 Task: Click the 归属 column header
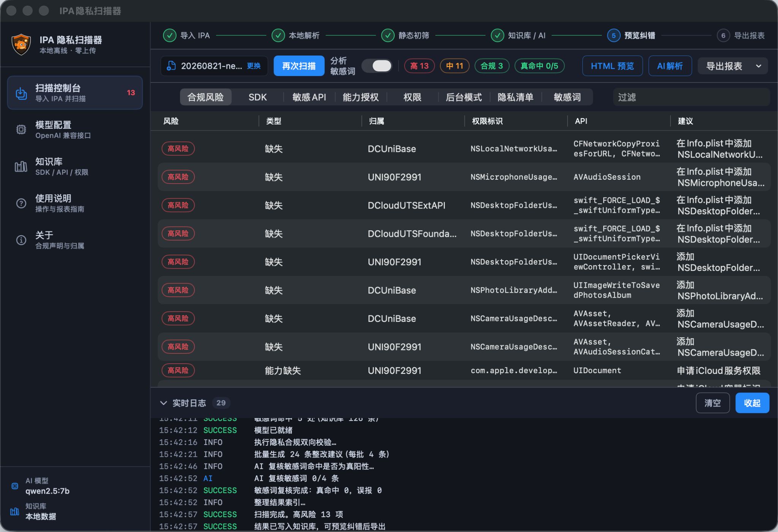[x=376, y=121]
